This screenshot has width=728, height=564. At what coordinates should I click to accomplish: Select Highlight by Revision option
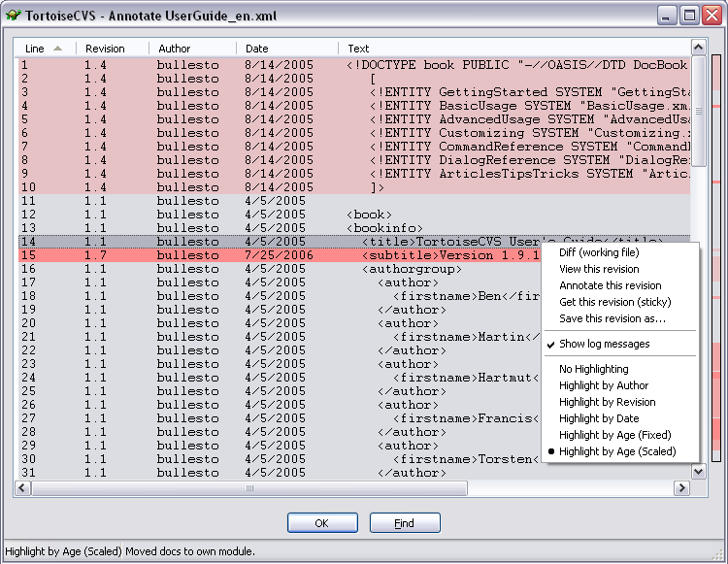(620, 402)
